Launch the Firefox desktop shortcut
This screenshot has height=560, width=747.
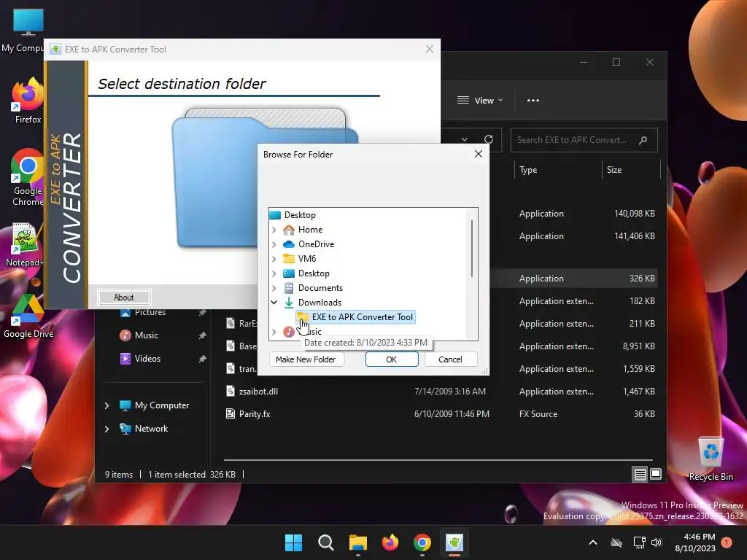tap(28, 101)
